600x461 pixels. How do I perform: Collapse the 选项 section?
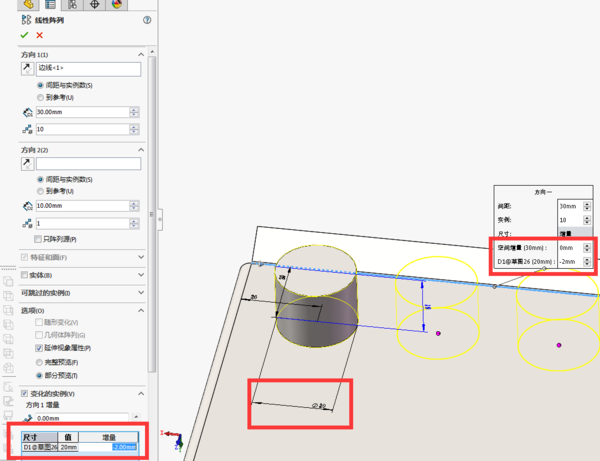(x=141, y=310)
